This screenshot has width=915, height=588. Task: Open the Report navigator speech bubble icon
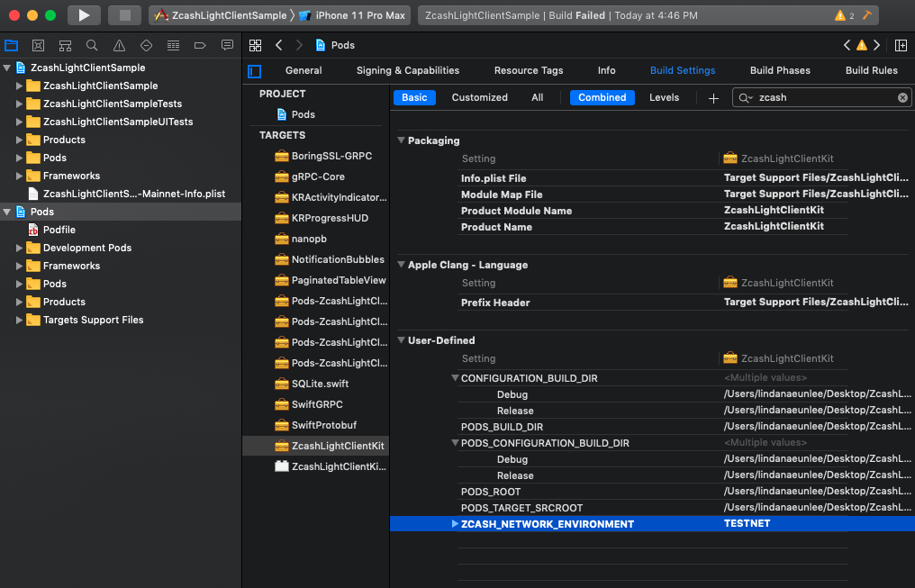[x=228, y=46]
